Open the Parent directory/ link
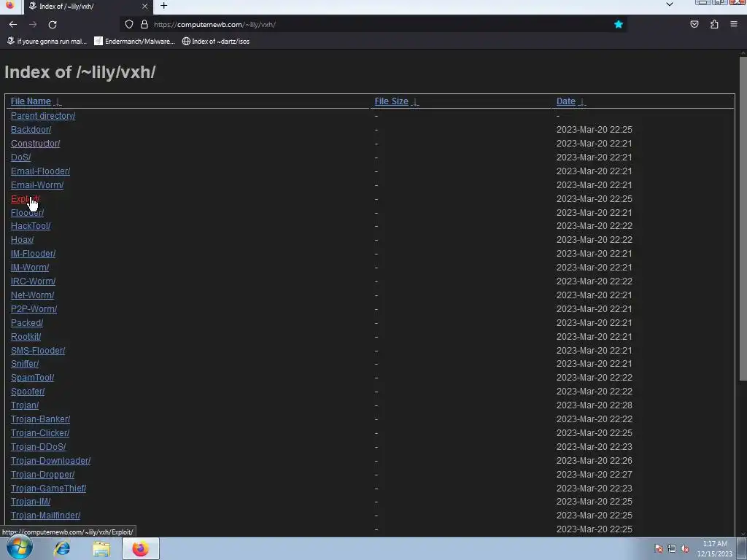This screenshot has width=747, height=560. pos(43,116)
